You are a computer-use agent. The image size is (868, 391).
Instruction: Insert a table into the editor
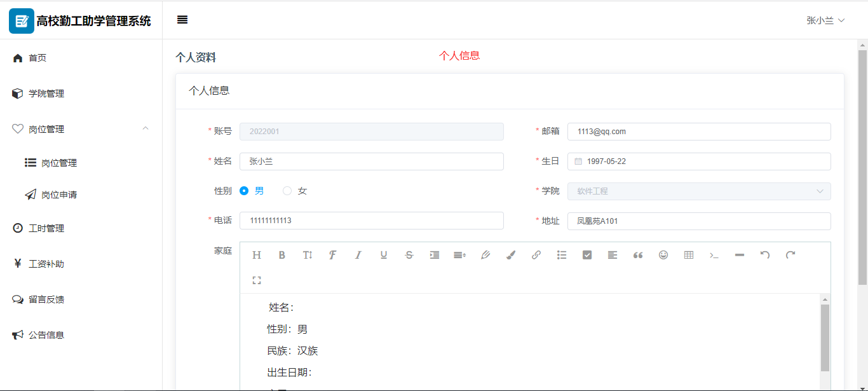click(689, 255)
